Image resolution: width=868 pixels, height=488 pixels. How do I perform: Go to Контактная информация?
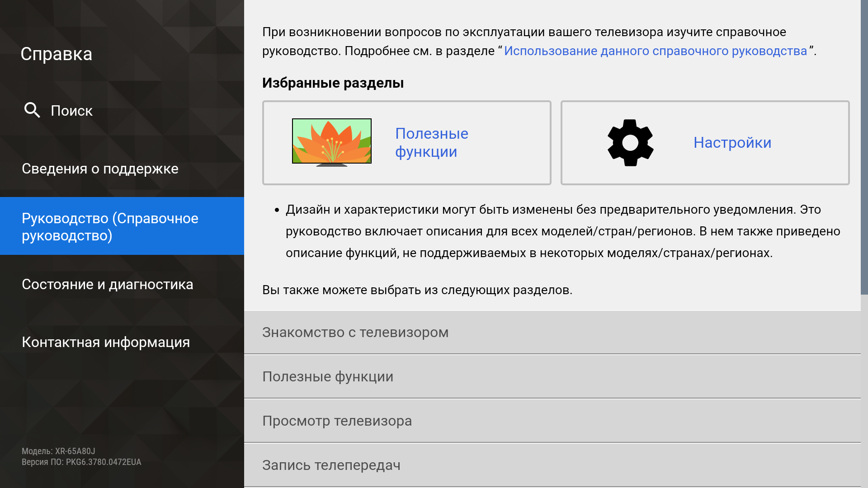(x=106, y=342)
